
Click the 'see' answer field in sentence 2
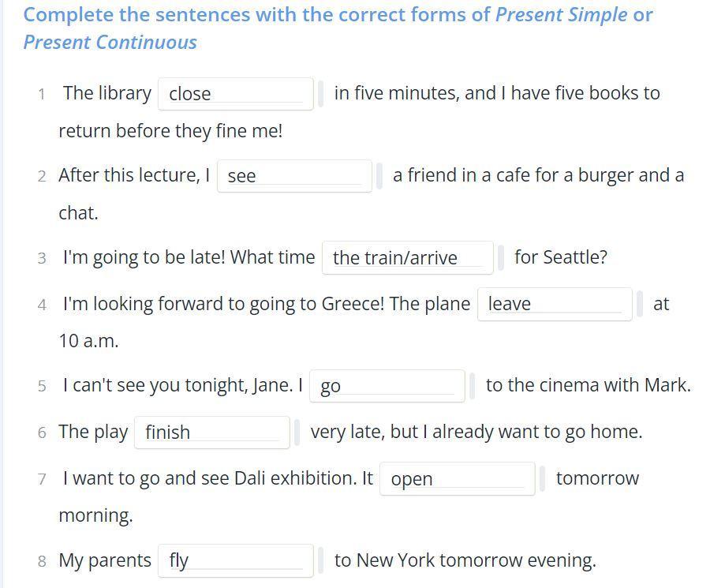coord(294,176)
